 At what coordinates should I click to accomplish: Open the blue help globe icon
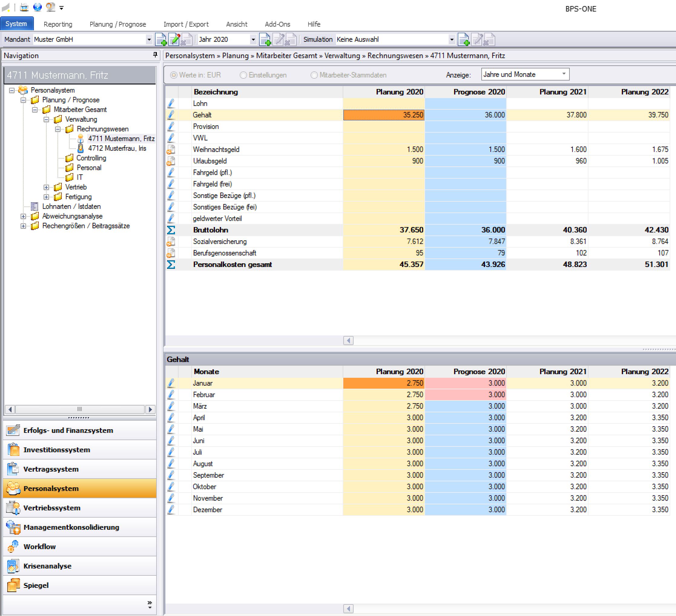point(37,7)
